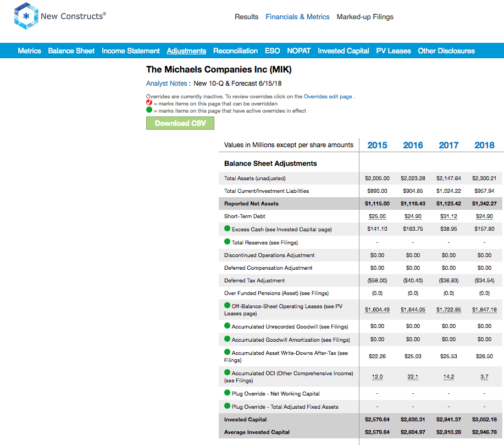Open 2018 Accumulated OCI value 3.7
Viewport: 504px width, 445px height.
click(x=484, y=377)
